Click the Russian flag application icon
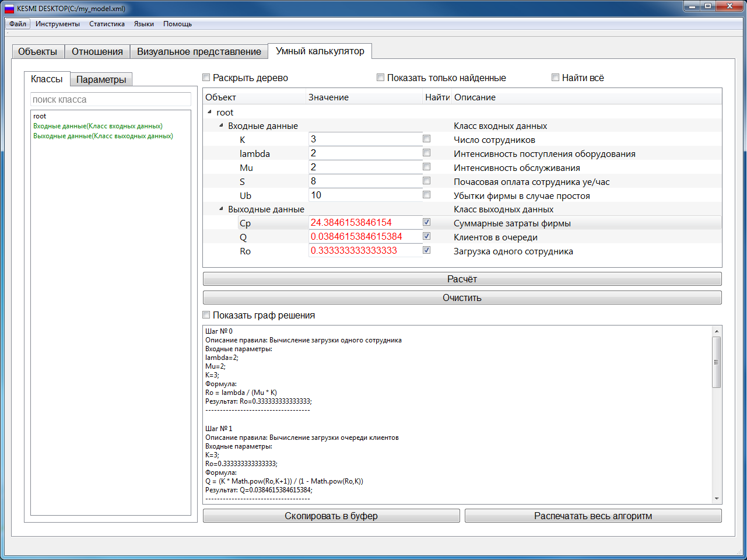Image resolution: width=747 pixels, height=560 pixels. [x=9, y=9]
